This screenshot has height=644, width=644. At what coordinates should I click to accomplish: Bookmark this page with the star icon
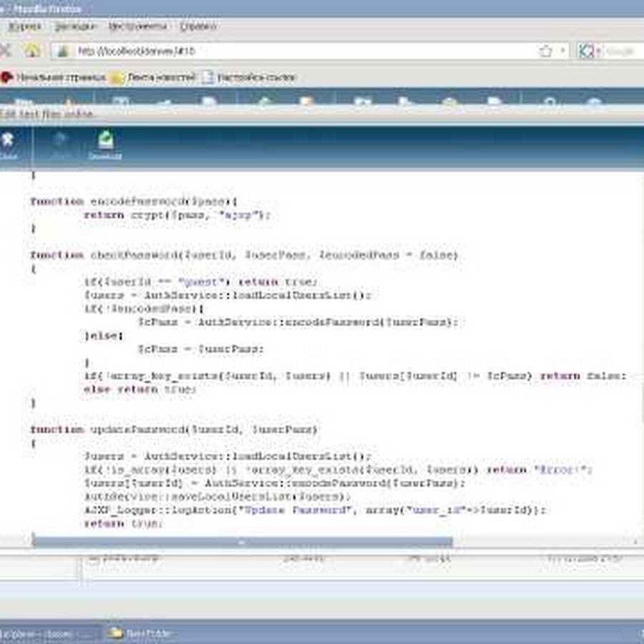coord(546,51)
